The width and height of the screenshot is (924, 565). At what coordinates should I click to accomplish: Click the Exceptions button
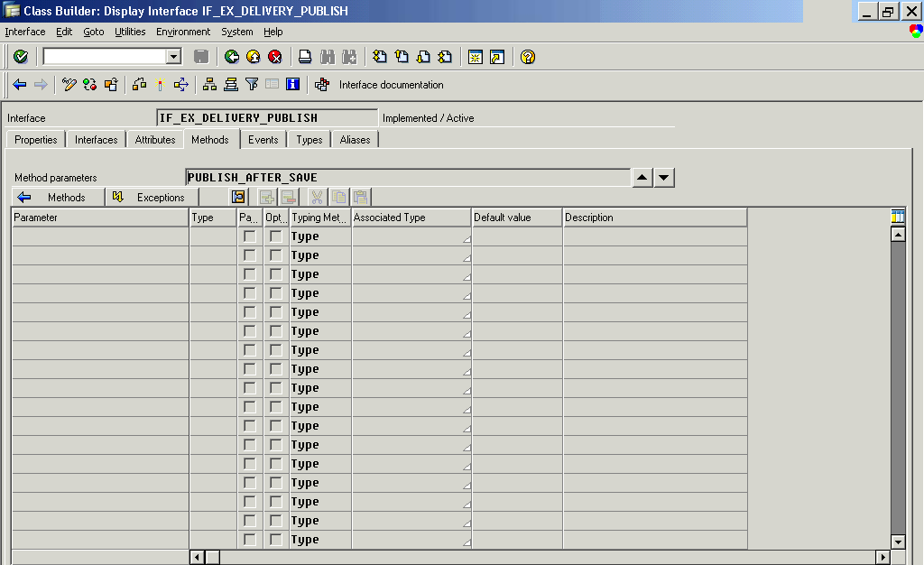click(x=152, y=198)
